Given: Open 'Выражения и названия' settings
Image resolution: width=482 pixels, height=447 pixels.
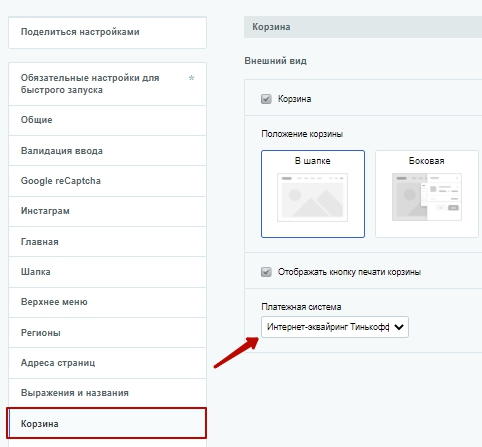Looking at the screenshot, I should (107, 393).
